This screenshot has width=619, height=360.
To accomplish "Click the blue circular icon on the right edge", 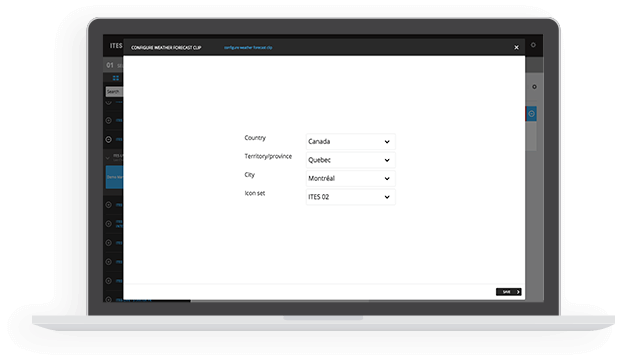I will pyautogui.click(x=531, y=114).
